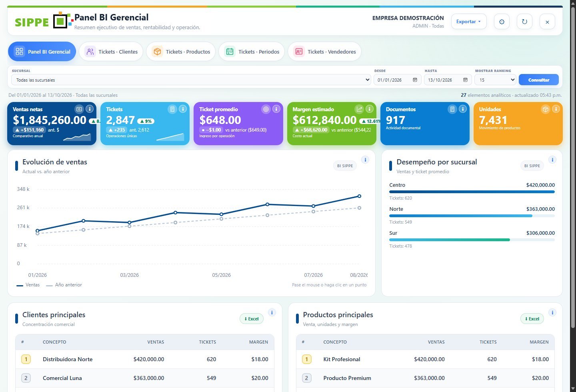Click the Producto Premium product row

tap(425, 378)
